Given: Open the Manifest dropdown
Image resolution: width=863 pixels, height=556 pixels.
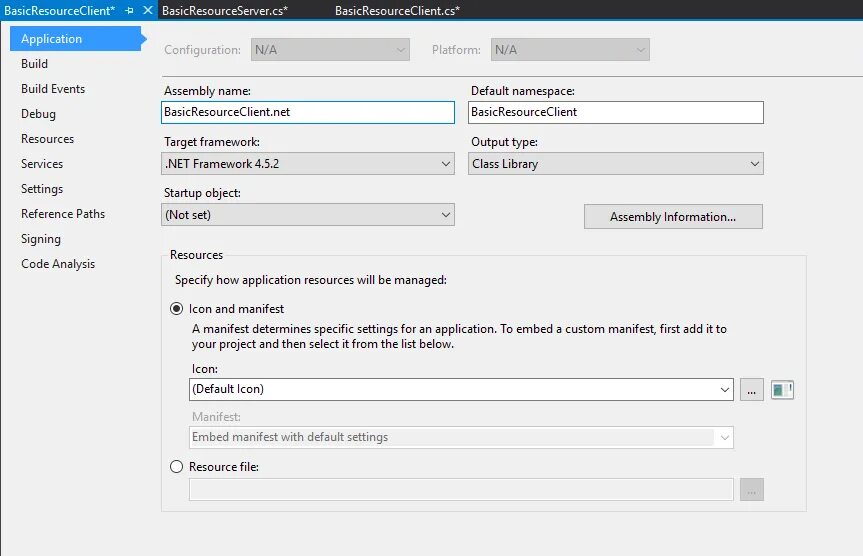Looking at the screenshot, I should (461, 438).
